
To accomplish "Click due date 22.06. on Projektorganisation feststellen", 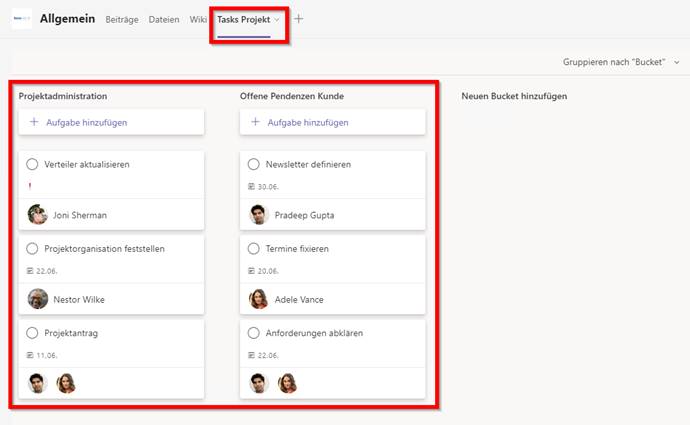I will coord(47,271).
